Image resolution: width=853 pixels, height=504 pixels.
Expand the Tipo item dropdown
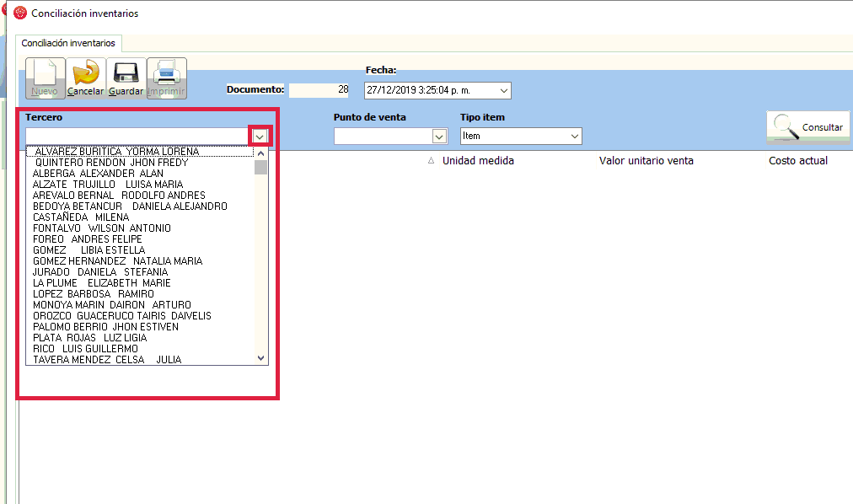[x=575, y=136]
